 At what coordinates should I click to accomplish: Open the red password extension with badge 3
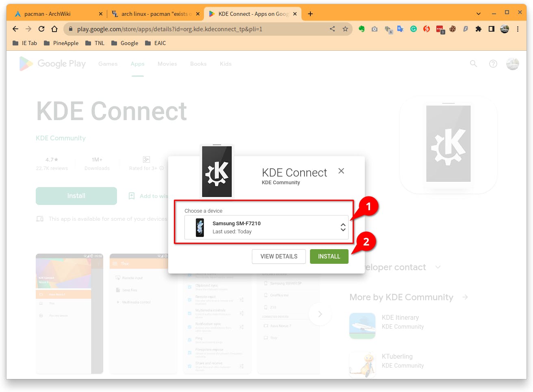pos(440,29)
